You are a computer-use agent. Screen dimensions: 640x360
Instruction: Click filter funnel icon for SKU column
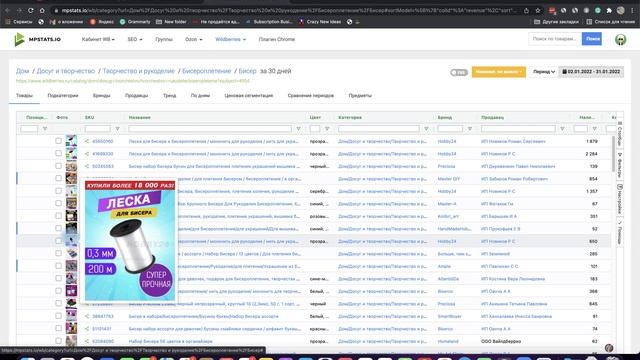pyautogui.click(x=118, y=129)
